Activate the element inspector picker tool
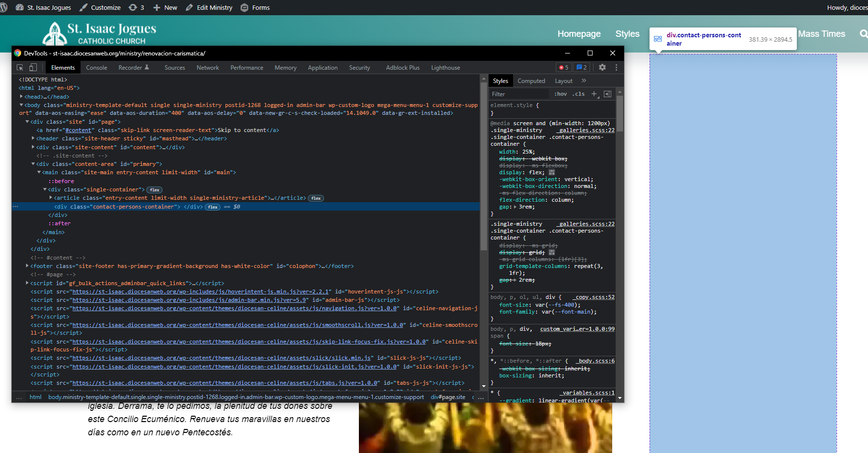868x453 pixels. [x=20, y=68]
